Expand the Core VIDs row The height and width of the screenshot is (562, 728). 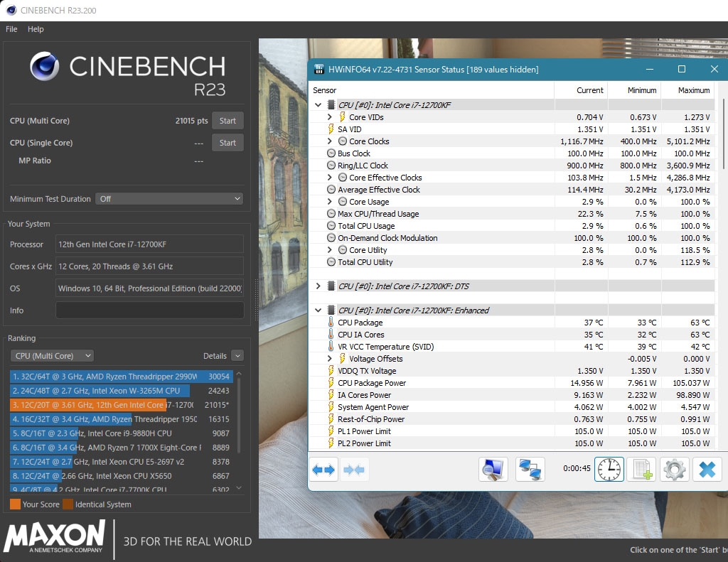coord(330,117)
